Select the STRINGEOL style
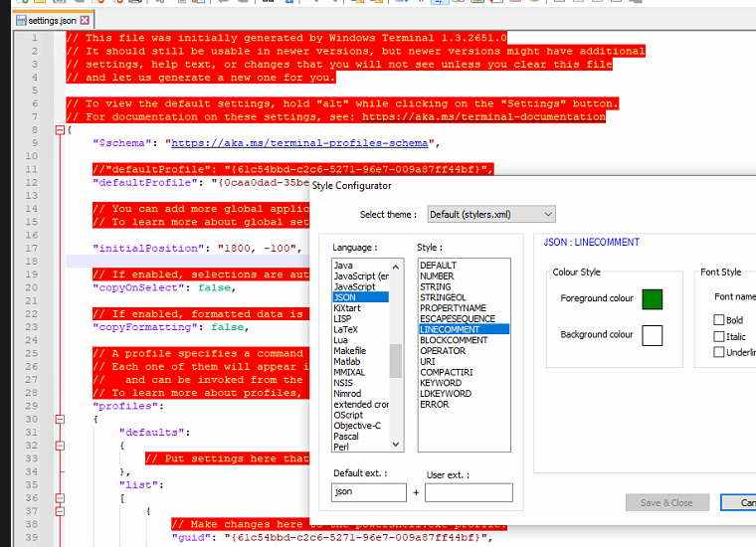This screenshot has width=756, height=547. (x=443, y=297)
